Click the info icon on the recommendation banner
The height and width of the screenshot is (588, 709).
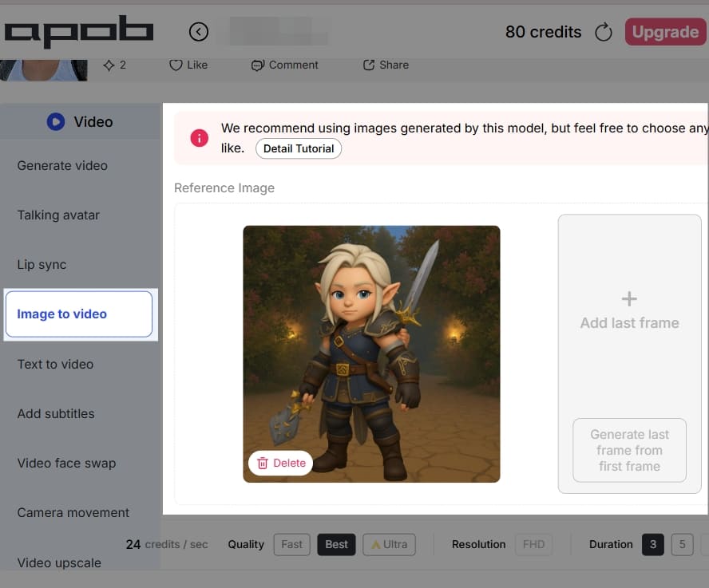tap(199, 137)
